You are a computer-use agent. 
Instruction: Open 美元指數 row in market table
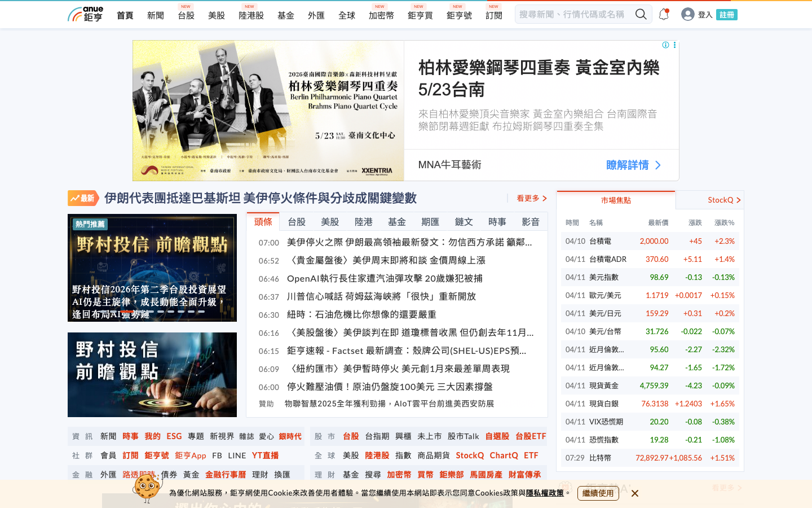pyautogui.click(x=650, y=277)
